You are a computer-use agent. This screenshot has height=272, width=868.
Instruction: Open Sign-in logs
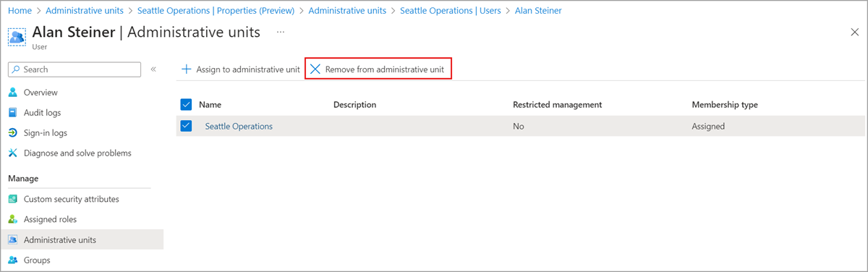[x=46, y=133]
